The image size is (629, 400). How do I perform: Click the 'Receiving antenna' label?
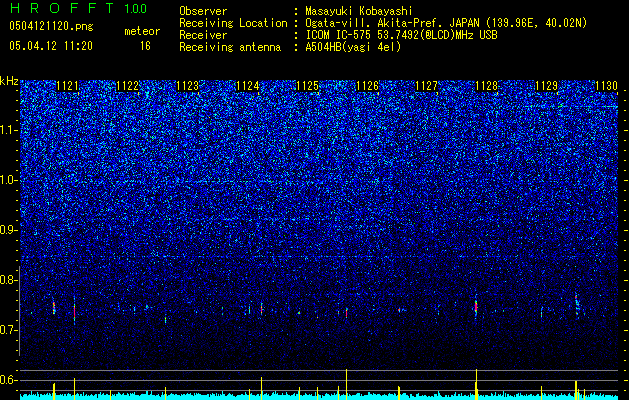tap(230, 47)
